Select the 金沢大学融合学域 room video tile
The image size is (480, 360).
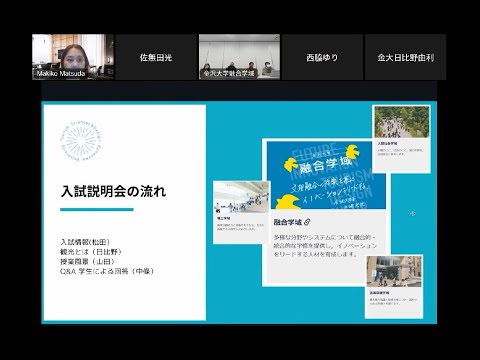click(x=239, y=57)
